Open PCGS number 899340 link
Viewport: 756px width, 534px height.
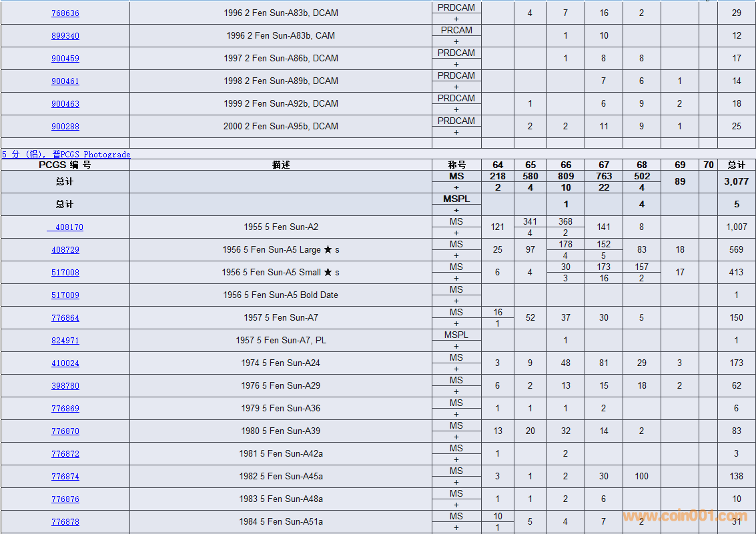[x=65, y=36]
